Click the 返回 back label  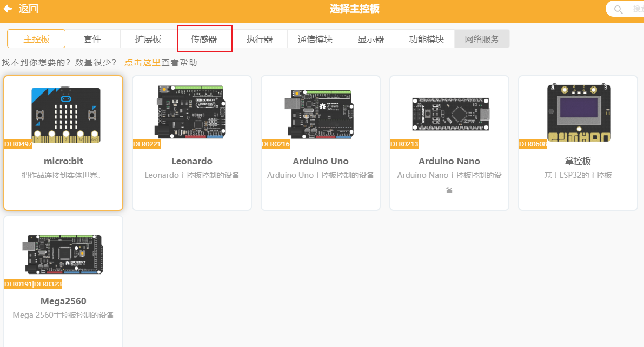pyautogui.click(x=28, y=9)
